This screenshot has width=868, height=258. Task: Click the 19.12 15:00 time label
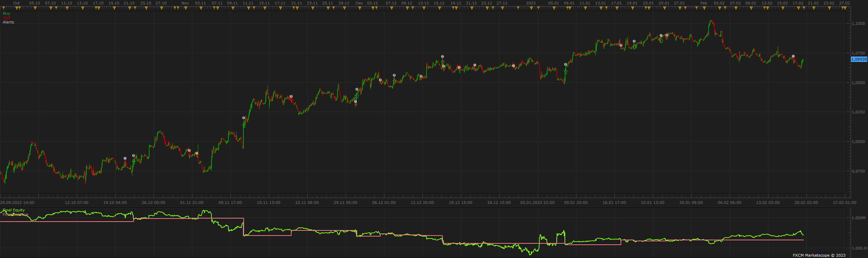[x=461, y=203]
